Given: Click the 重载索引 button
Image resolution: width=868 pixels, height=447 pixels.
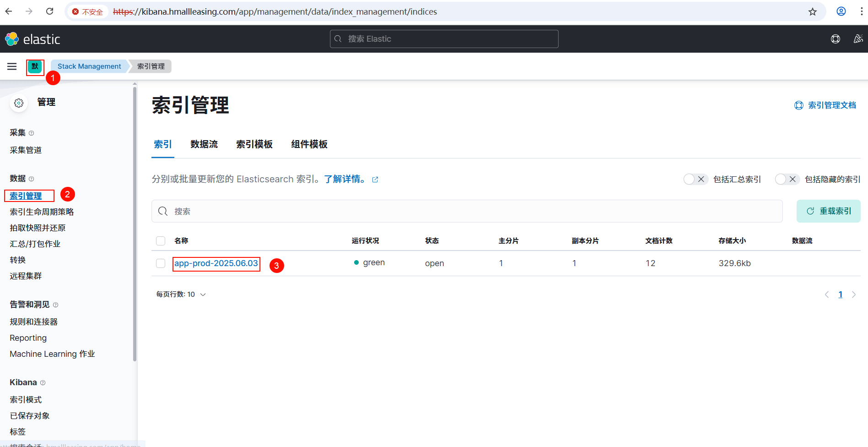Looking at the screenshot, I should pos(828,211).
